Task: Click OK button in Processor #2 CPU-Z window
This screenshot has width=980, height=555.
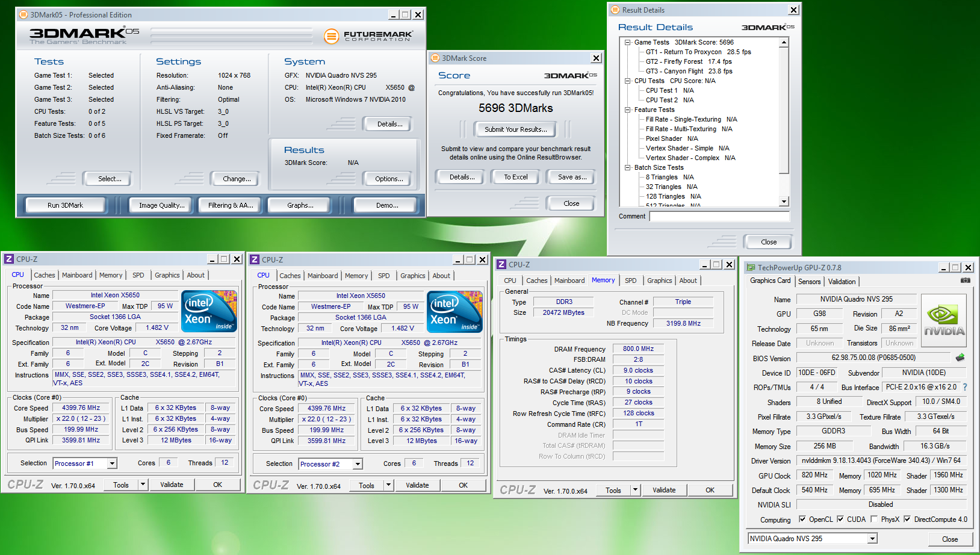Action: 463,485
